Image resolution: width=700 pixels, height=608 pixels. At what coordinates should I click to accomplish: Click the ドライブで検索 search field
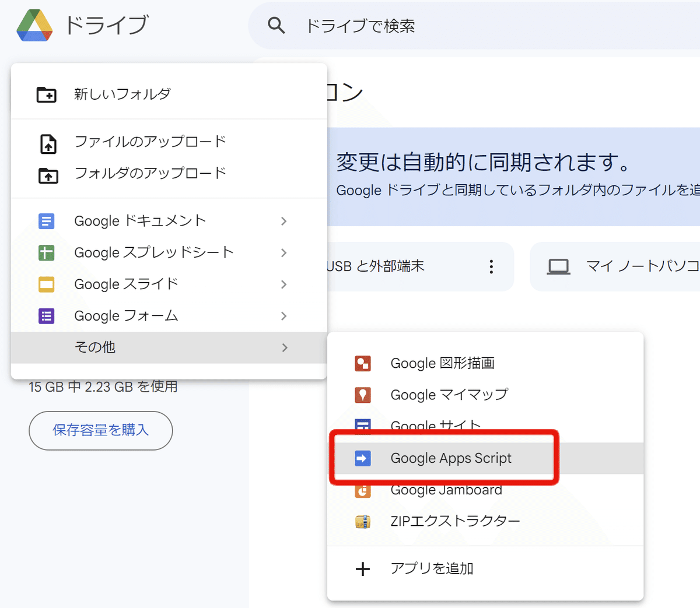click(474, 26)
